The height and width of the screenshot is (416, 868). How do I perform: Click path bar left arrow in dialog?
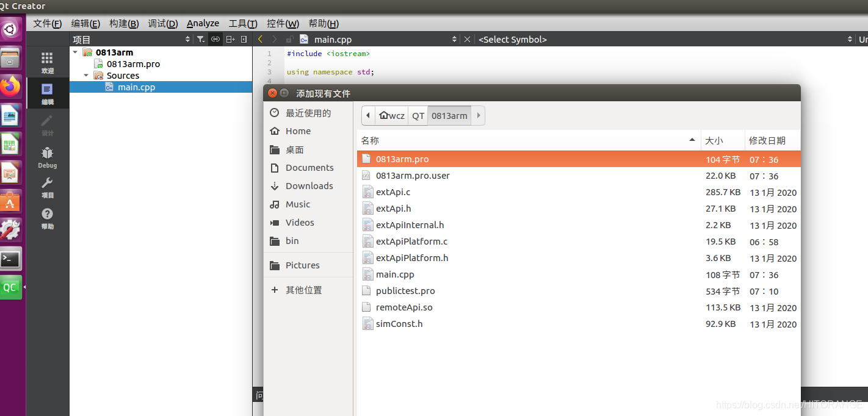(x=368, y=115)
